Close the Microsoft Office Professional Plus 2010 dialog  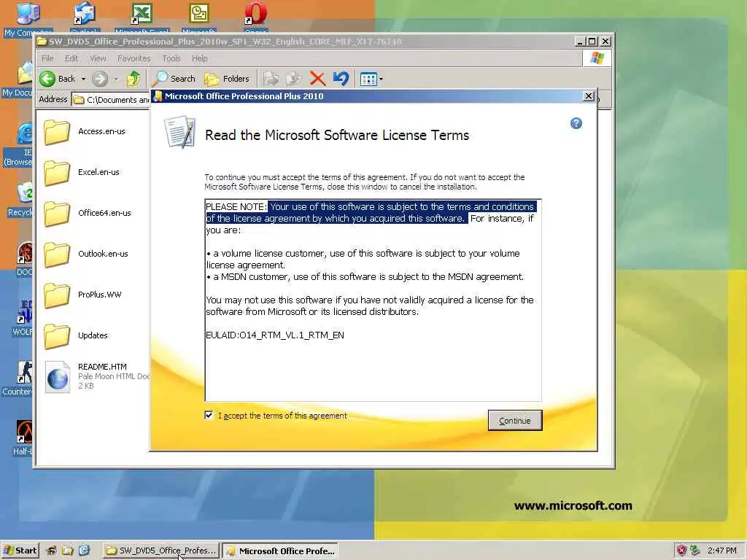coord(589,96)
